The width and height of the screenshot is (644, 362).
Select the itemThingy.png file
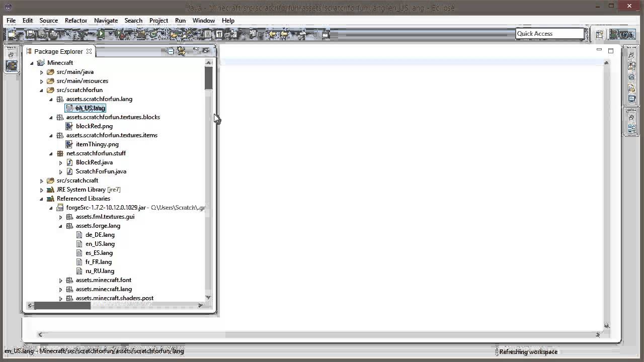97,144
